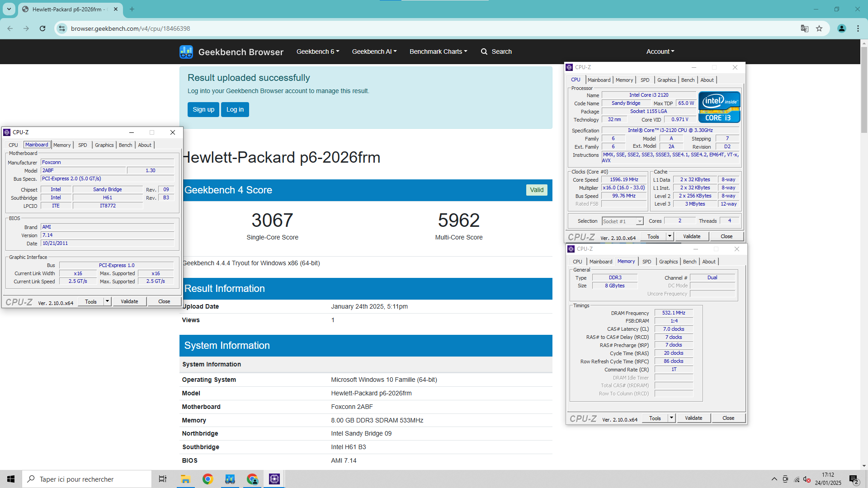Click Close in the Memory CPU-Z window
Image resolution: width=868 pixels, height=488 pixels.
coord(728,418)
